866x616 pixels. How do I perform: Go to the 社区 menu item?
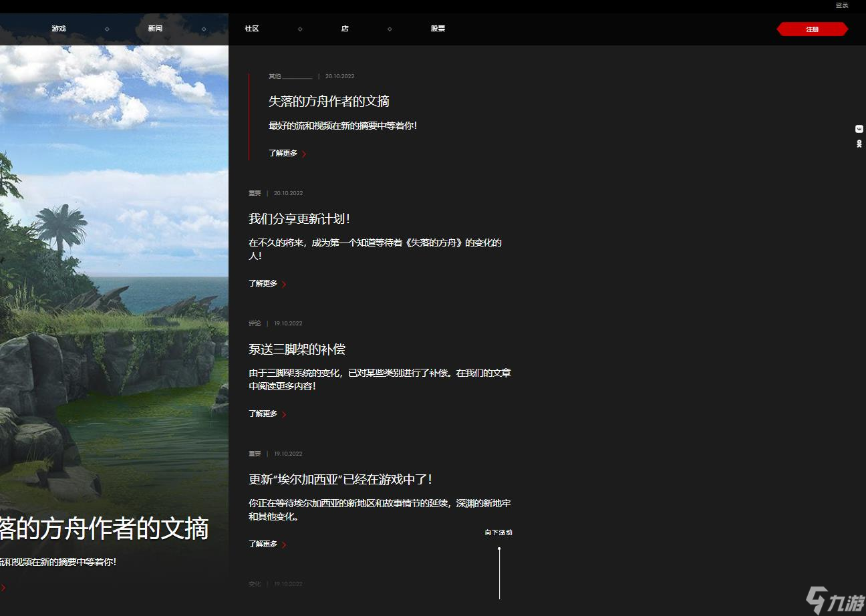click(x=252, y=29)
